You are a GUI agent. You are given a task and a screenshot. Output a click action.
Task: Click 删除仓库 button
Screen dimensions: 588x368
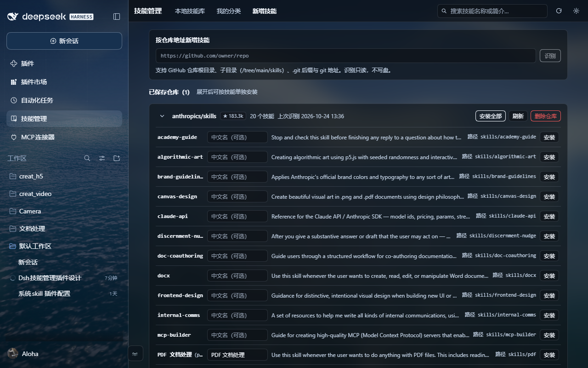tap(546, 116)
